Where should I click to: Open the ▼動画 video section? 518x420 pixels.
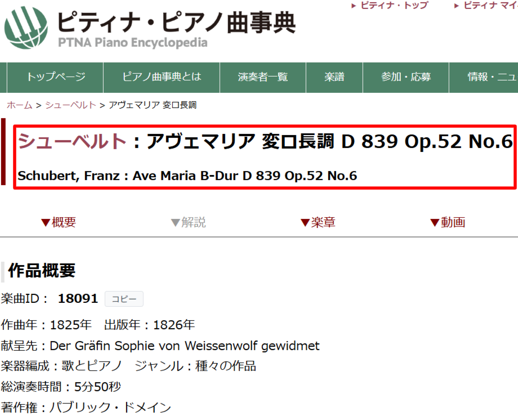448,222
